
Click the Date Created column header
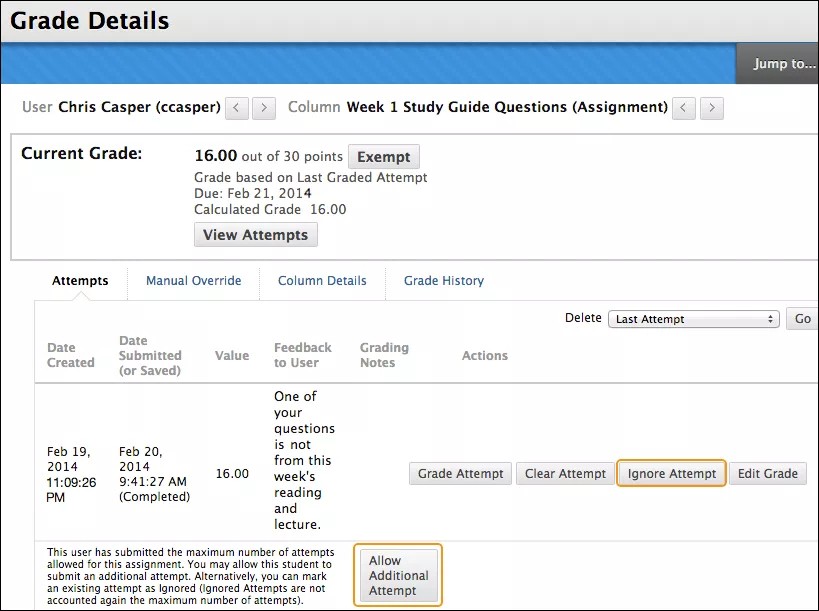[70, 355]
